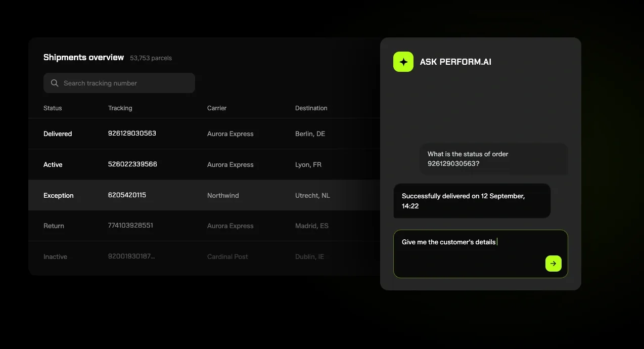Select the Delivered status cell

(58, 134)
